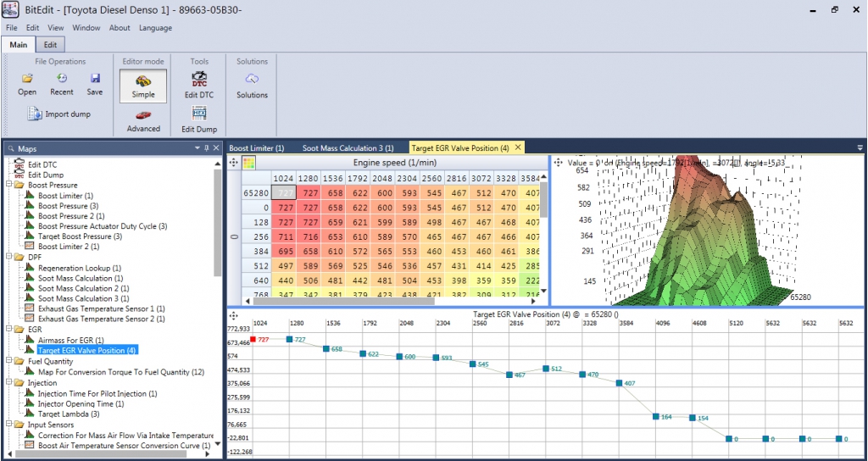The height and width of the screenshot is (461, 868).
Task: Collapse the Input Sensors folder
Action: (9, 425)
